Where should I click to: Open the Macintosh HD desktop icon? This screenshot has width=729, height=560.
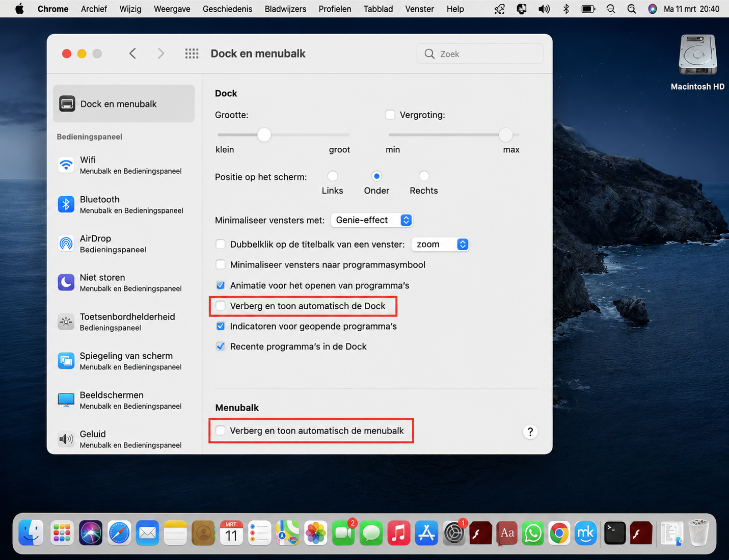(697, 55)
